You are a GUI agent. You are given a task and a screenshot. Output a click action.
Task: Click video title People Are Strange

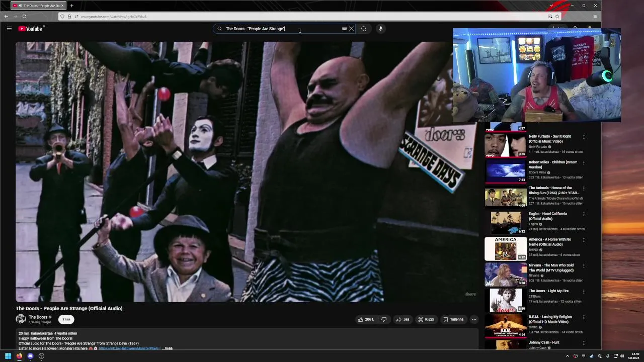(x=69, y=308)
